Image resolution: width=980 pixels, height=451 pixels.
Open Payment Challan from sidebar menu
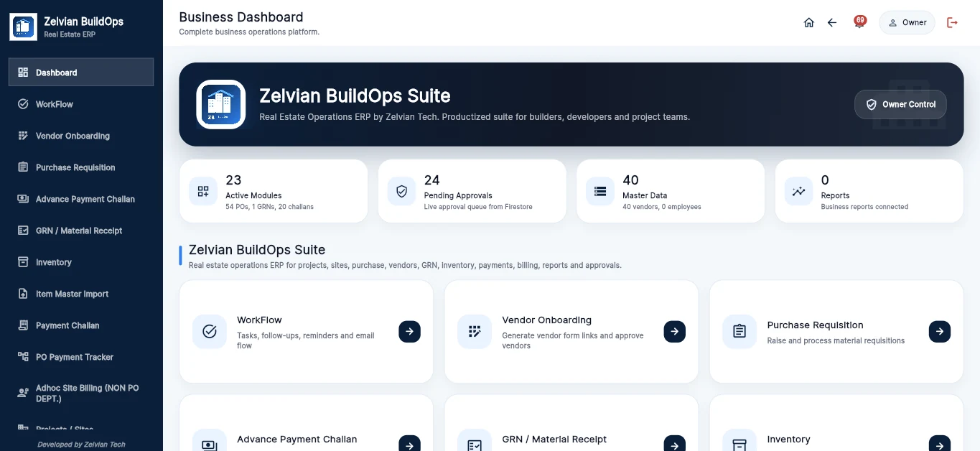pyautogui.click(x=81, y=325)
